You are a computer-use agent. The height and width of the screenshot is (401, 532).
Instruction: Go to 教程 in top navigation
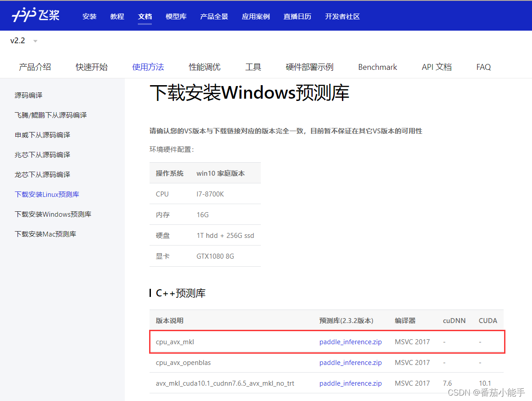tap(117, 16)
